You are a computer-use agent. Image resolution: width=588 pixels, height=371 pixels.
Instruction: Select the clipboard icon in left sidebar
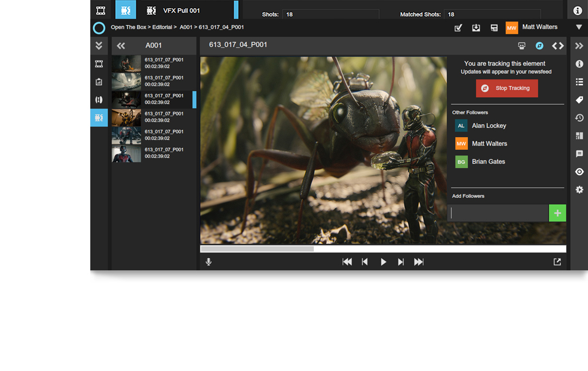(x=99, y=82)
